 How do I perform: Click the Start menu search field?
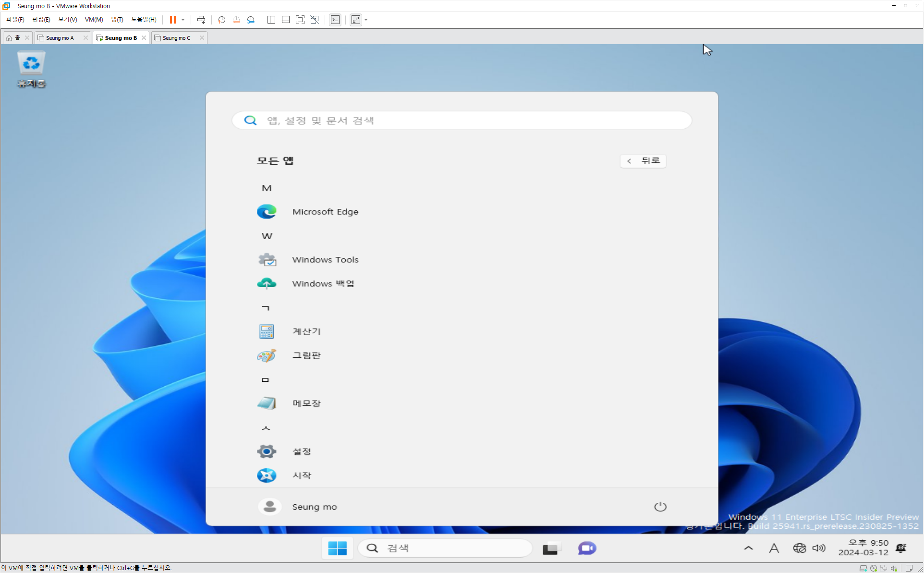pos(461,121)
